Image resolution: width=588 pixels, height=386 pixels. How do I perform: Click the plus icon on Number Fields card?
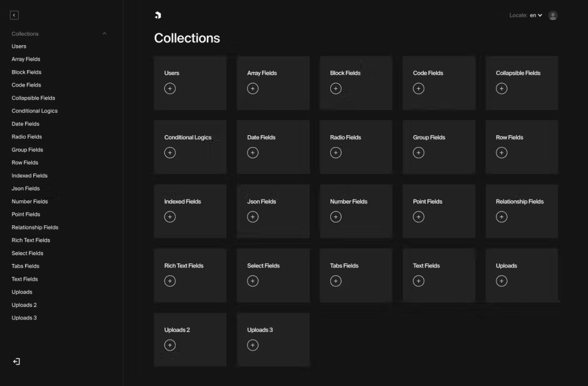point(335,216)
